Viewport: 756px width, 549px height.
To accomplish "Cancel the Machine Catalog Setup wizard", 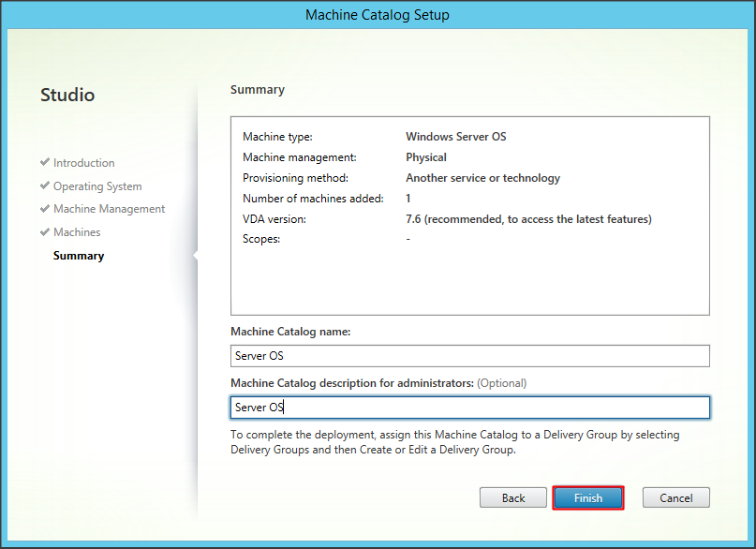I will (x=675, y=497).
